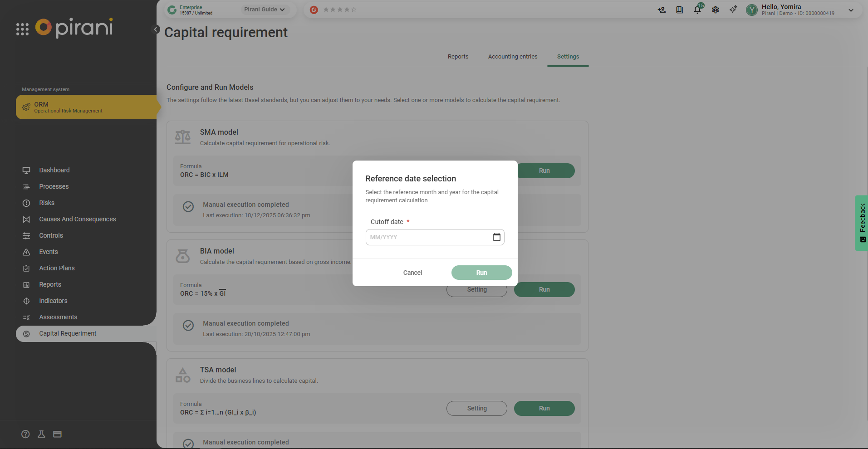Click the lab flask icon in sidebar footer
This screenshot has width=868, height=449.
point(41,434)
